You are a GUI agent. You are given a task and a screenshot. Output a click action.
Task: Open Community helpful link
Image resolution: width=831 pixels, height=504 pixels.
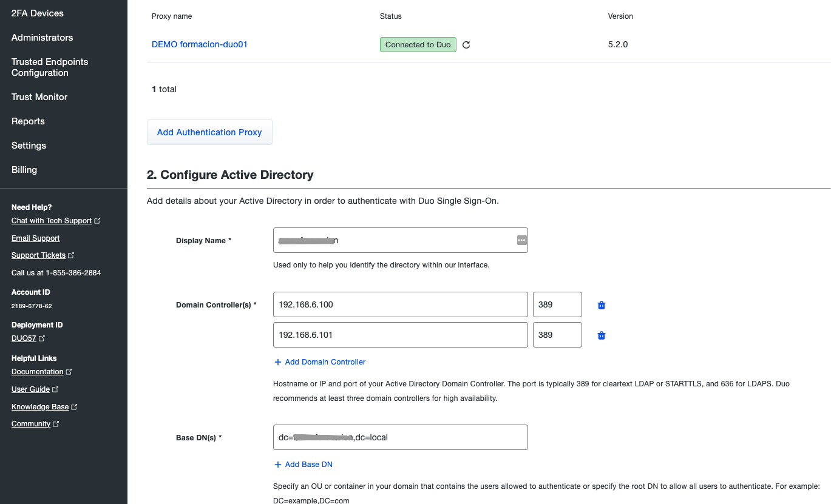click(31, 424)
